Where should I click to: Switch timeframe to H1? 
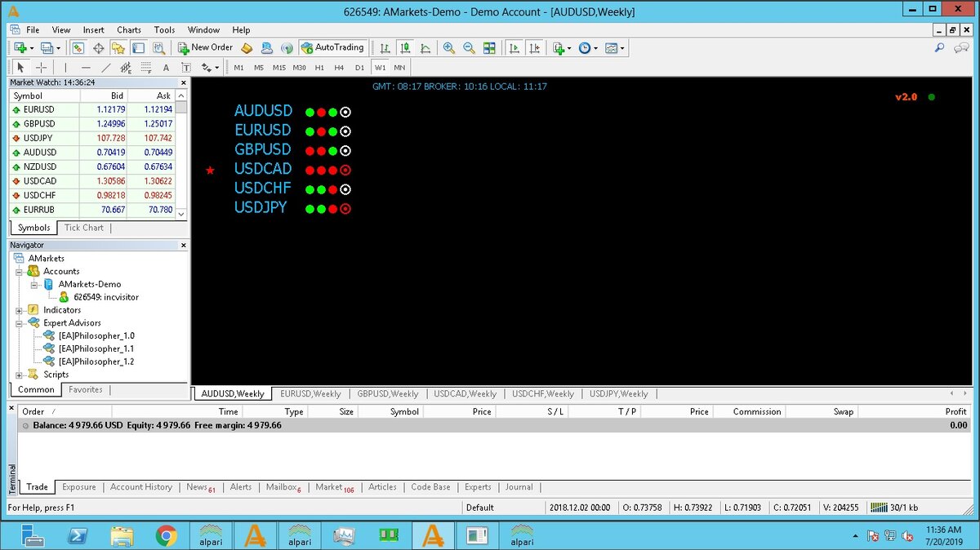(319, 68)
